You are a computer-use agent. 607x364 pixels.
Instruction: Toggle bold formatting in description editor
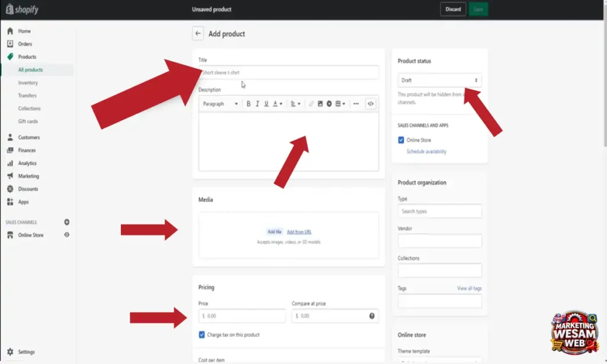[x=248, y=104]
